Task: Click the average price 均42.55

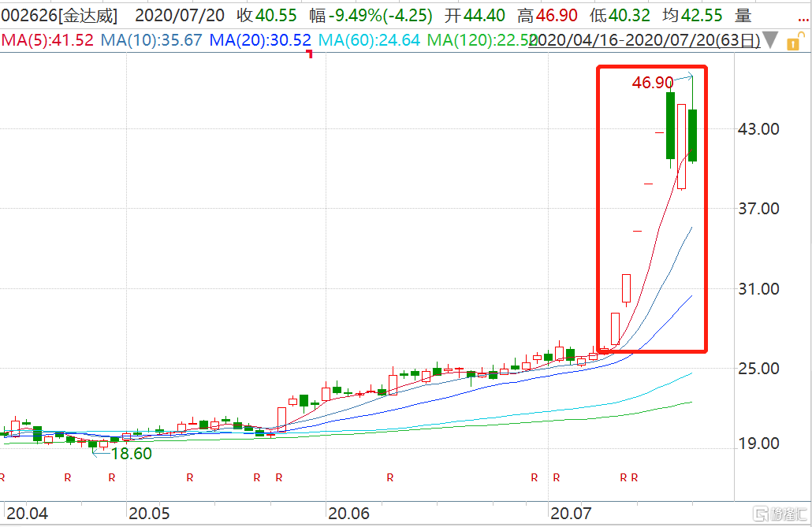Action: (x=692, y=16)
